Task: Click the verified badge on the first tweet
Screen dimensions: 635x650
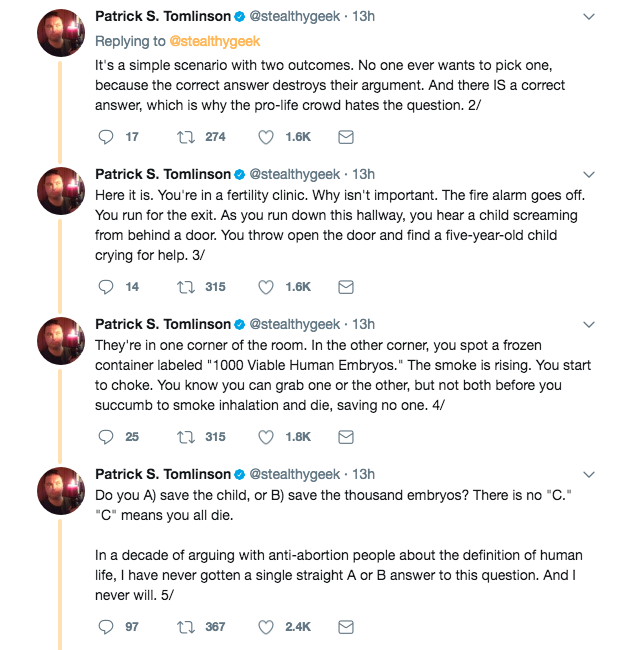Action: click(x=239, y=17)
